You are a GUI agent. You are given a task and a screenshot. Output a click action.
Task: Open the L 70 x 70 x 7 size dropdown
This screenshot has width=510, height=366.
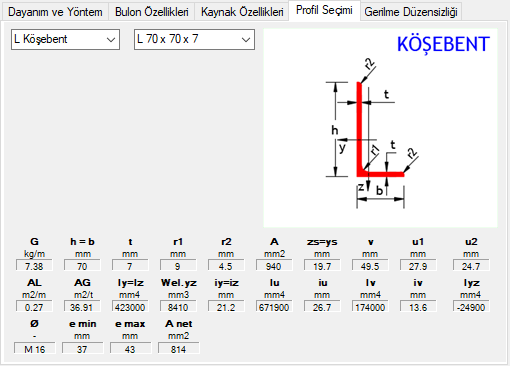tap(194, 39)
